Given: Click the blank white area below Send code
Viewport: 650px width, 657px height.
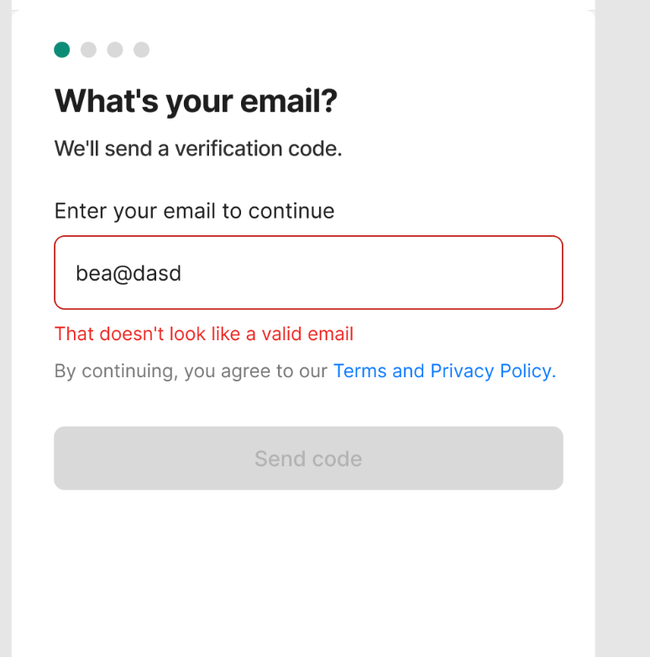Looking at the screenshot, I should (x=303, y=574).
